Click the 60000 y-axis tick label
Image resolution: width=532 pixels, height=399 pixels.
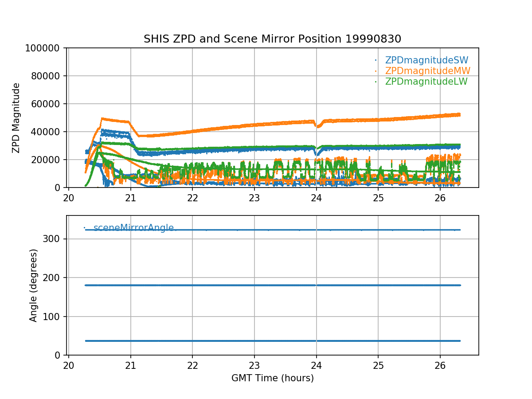pyautogui.click(x=46, y=104)
